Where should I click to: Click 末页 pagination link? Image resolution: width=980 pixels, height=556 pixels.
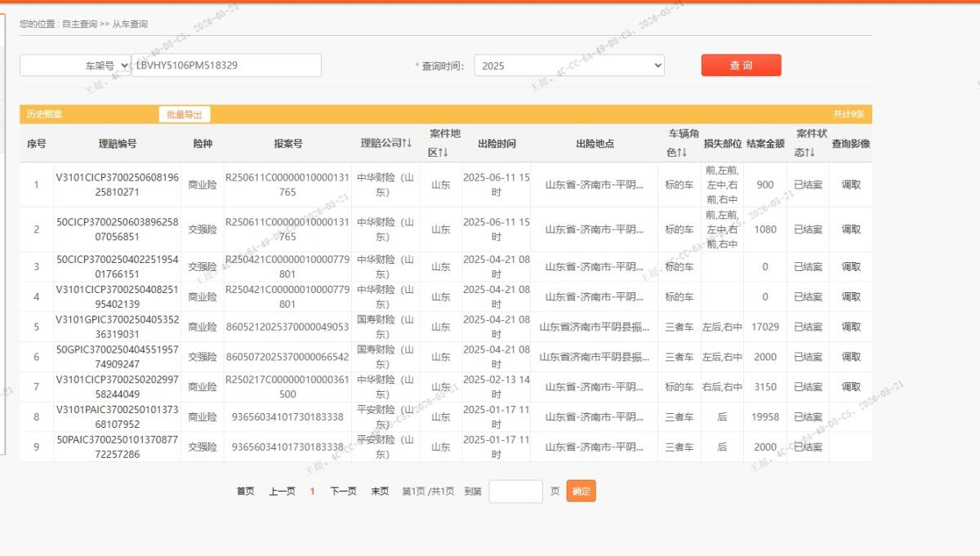coord(380,492)
